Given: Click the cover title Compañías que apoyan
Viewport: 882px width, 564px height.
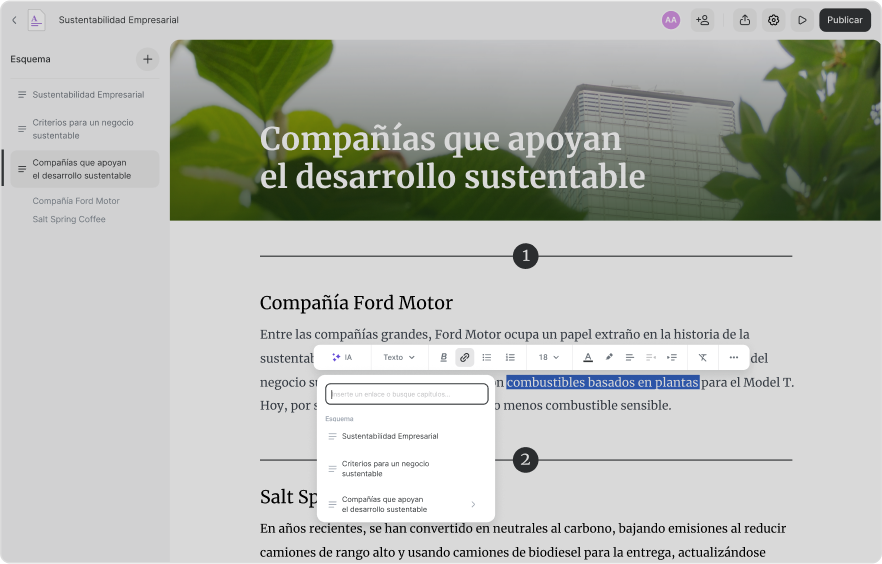Looking at the screenshot, I should [x=452, y=157].
